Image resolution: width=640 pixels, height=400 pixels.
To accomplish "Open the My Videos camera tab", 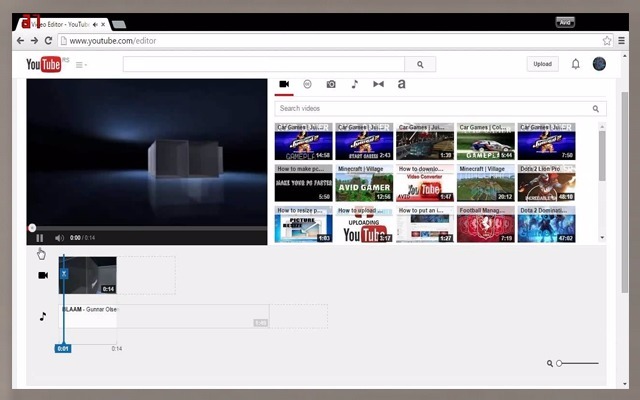I will (x=284, y=84).
